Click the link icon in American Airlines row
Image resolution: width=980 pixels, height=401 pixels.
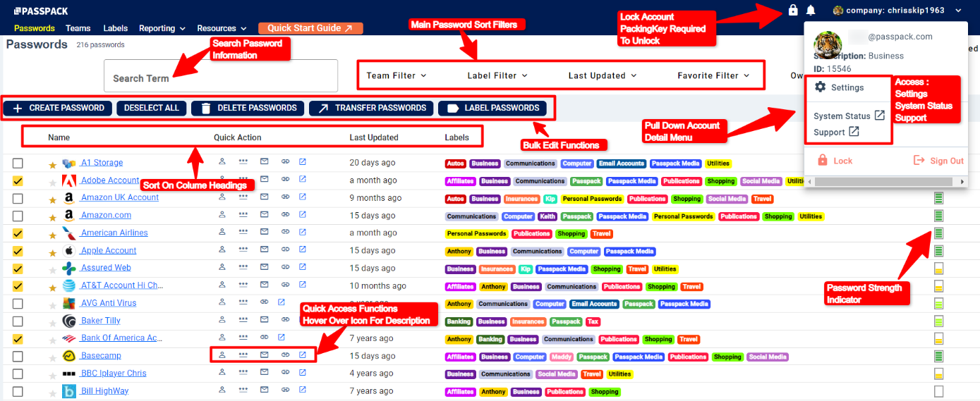(x=286, y=233)
